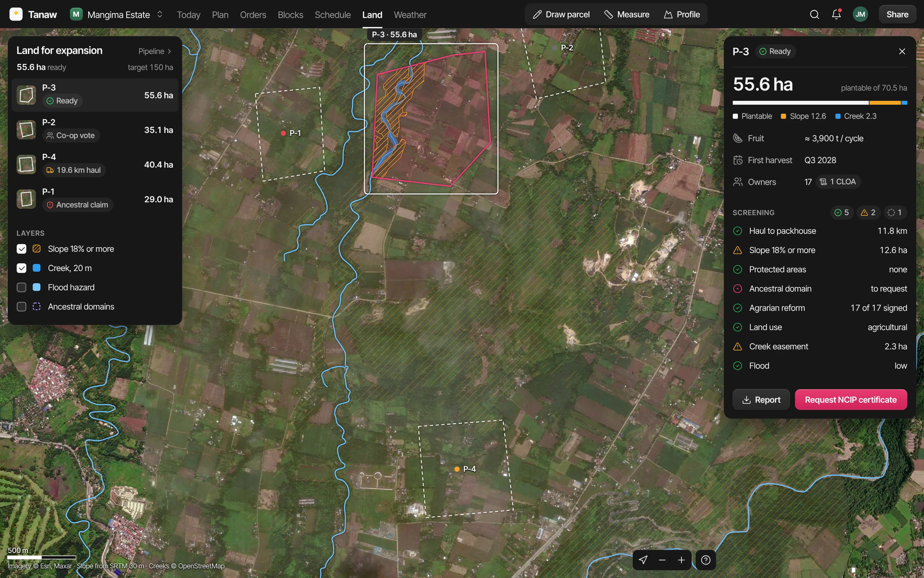Click the P-3 parcel thumbnail in list
The height and width of the screenshot is (578, 924).
[26, 95]
